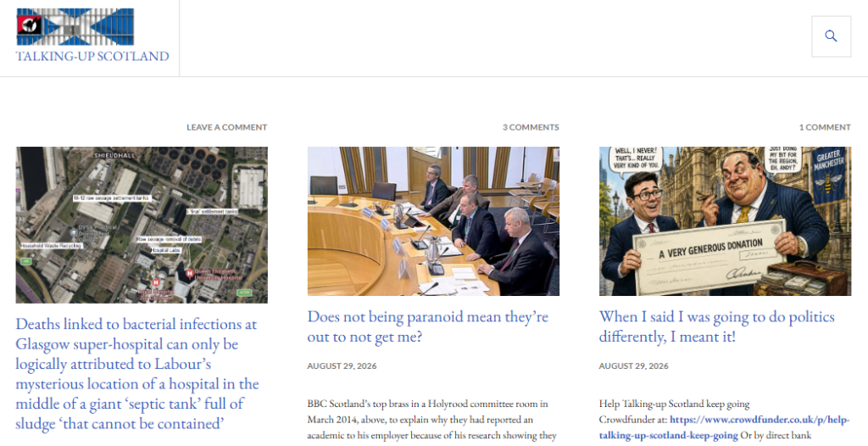Open the 3 COMMENTS link
This screenshot has height=446, width=868.
click(x=531, y=127)
